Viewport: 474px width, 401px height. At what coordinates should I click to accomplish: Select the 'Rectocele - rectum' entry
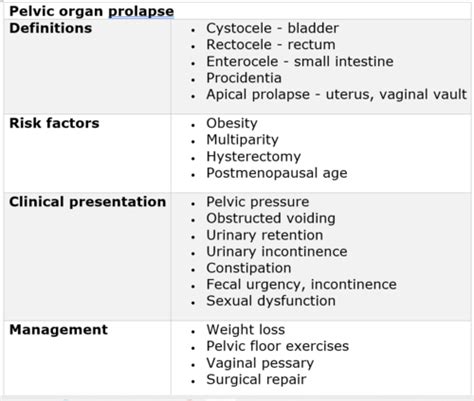[271, 45]
